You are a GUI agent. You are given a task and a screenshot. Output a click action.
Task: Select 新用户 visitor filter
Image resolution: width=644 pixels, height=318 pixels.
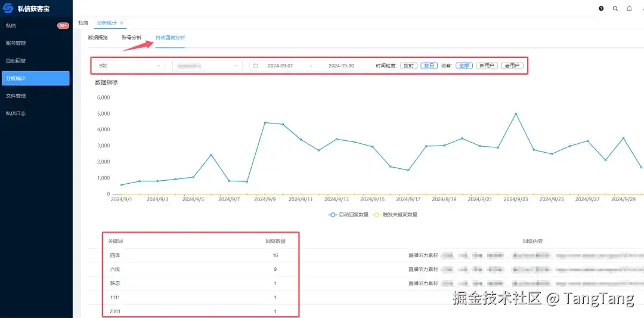[x=487, y=66]
